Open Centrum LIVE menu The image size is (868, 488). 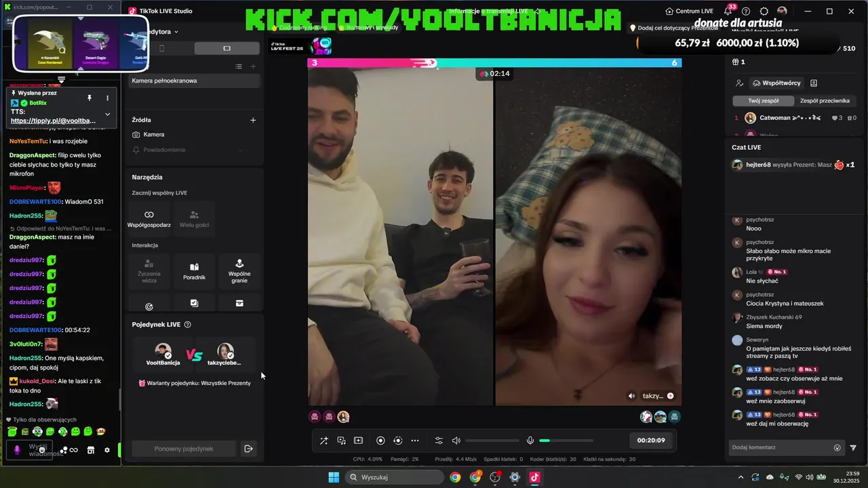689,12
